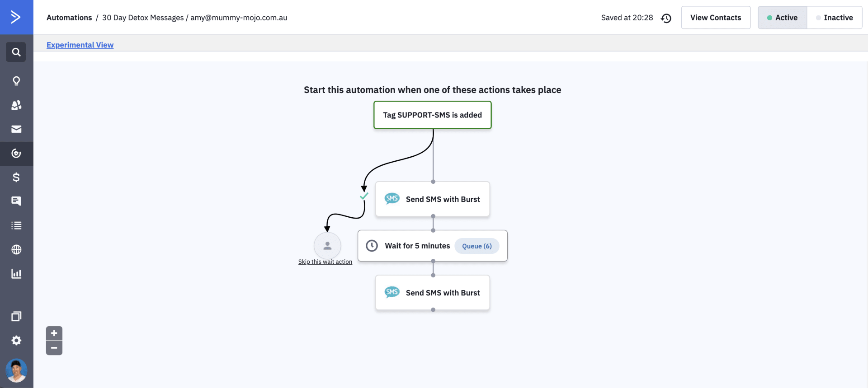Viewport: 868px width, 388px height.
Task: Set automation status to Active
Action: (783, 18)
